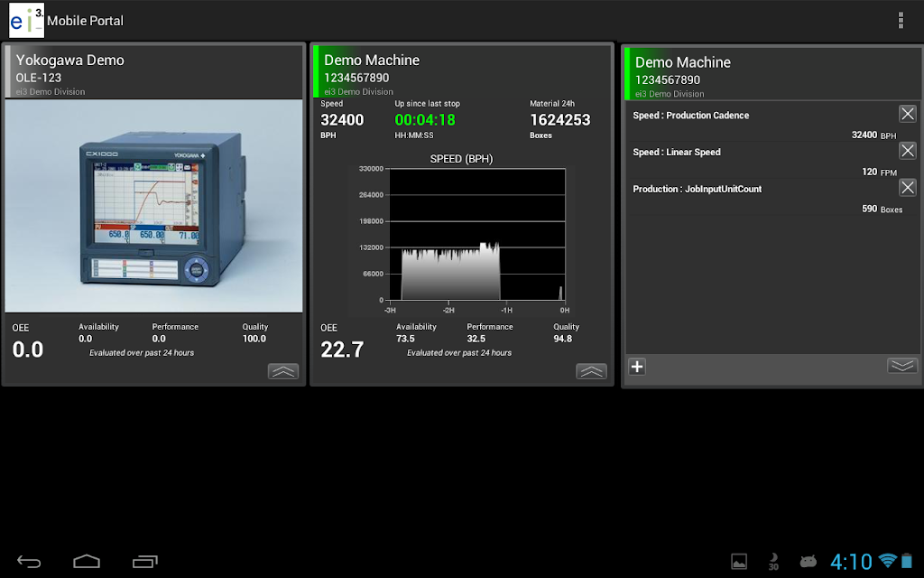Select the Speed : Production Cadence label
The image size is (924, 578).
690,116
